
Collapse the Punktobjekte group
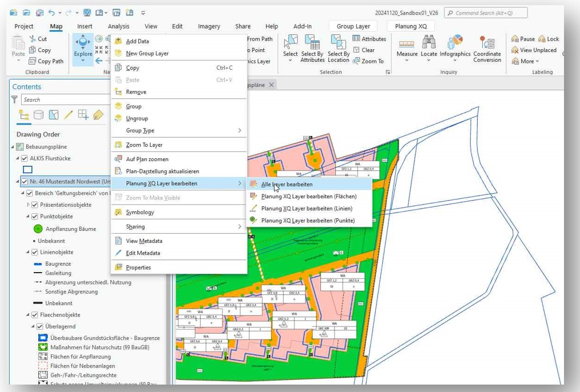coord(28,217)
